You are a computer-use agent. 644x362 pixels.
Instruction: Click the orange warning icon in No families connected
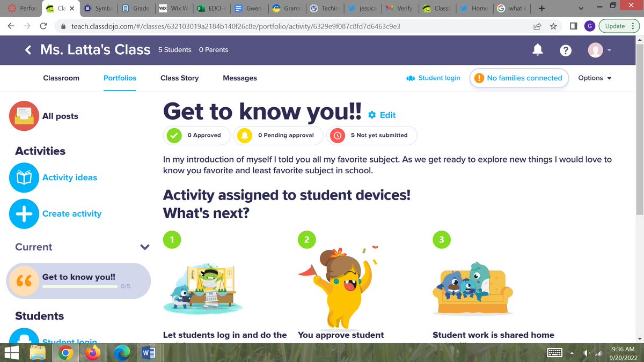[x=479, y=78]
